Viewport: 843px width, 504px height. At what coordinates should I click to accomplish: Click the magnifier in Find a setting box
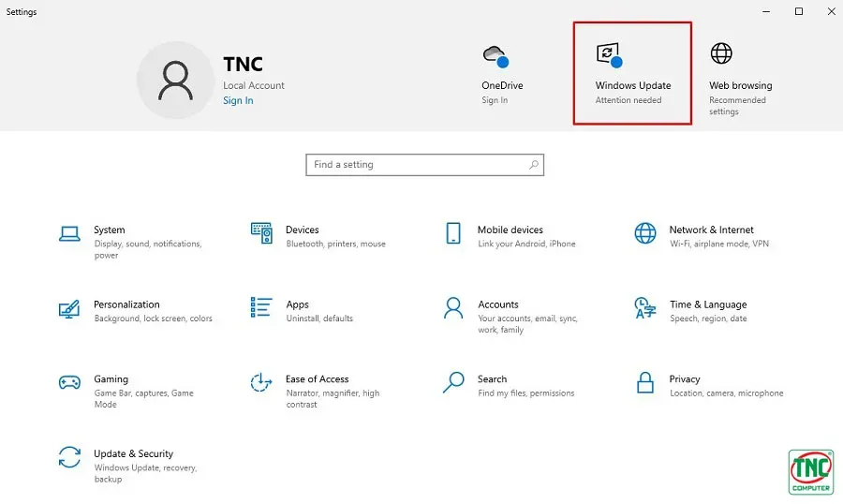pos(533,165)
